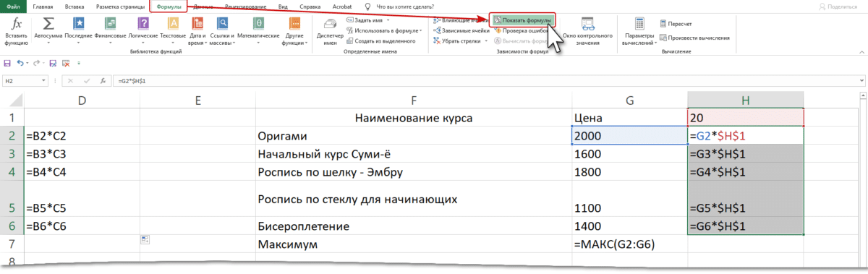Select cell with Оригами
This screenshot has width=868, height=274.
coord(413,135)
